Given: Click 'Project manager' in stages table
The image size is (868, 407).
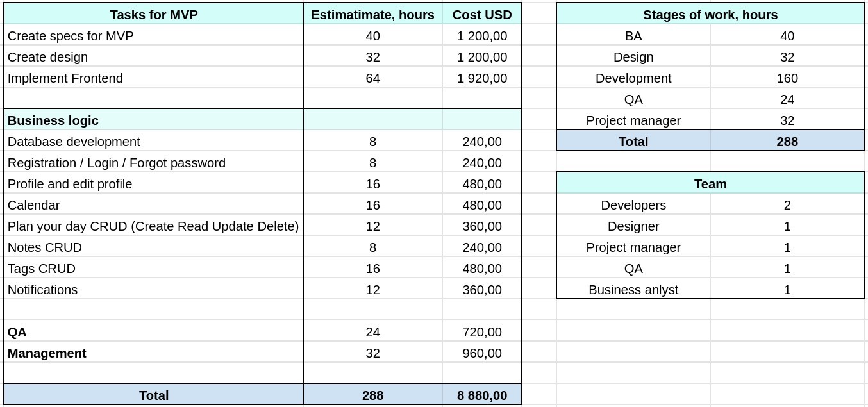Looking at the screenshot, I should pyautogui.click(x=633, y=120).
